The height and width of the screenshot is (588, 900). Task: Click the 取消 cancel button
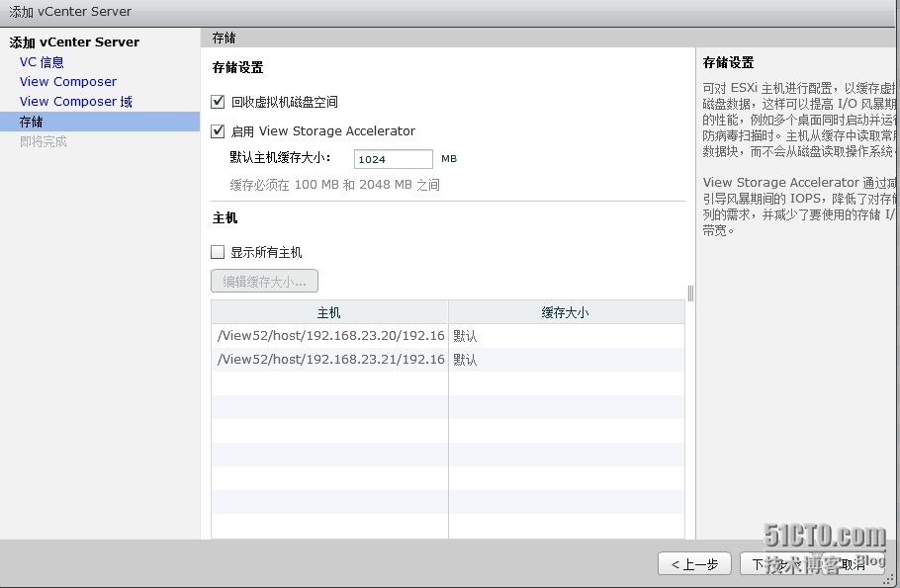[x=853, y=564]
